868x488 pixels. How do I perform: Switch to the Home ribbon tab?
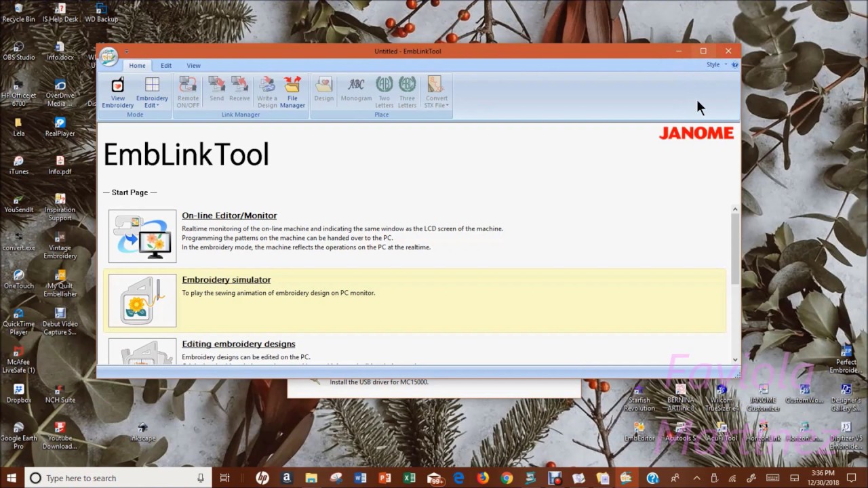coord(137,66)
